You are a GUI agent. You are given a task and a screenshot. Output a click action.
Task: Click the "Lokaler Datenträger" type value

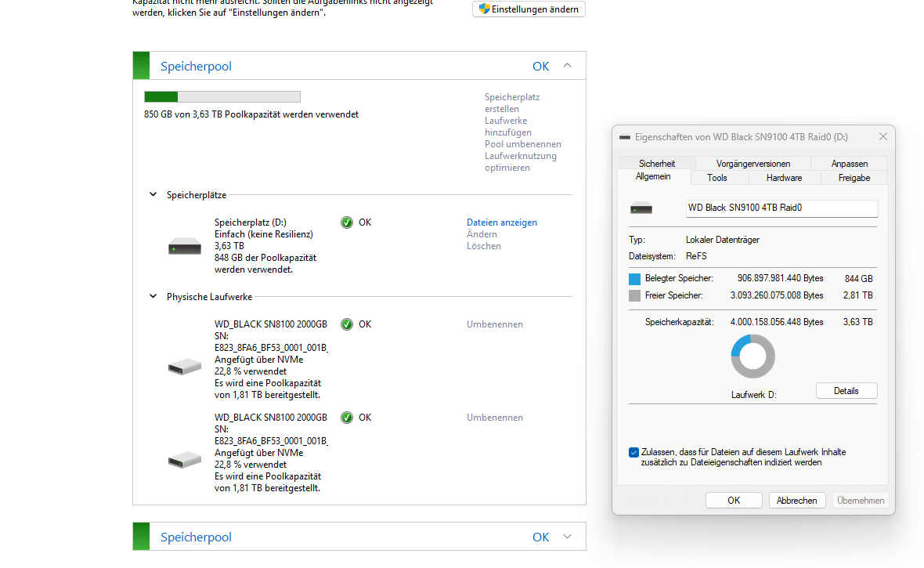pos(723,240)
